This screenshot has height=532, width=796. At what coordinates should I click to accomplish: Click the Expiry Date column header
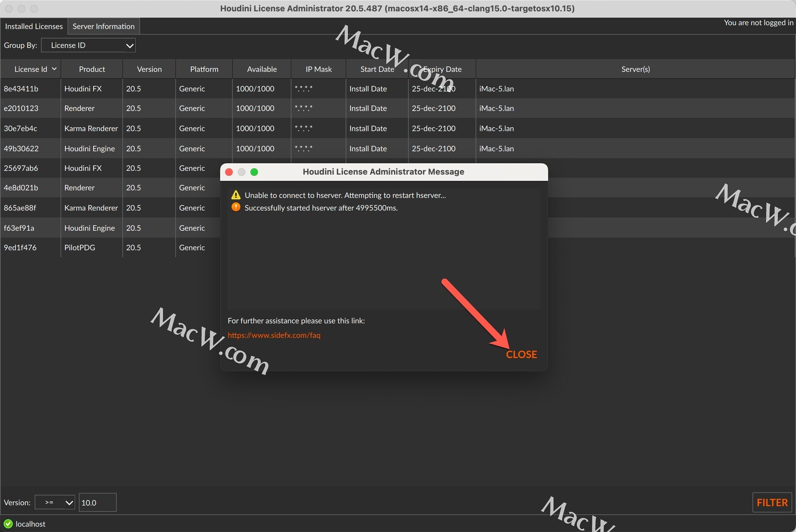coord(442,69)
